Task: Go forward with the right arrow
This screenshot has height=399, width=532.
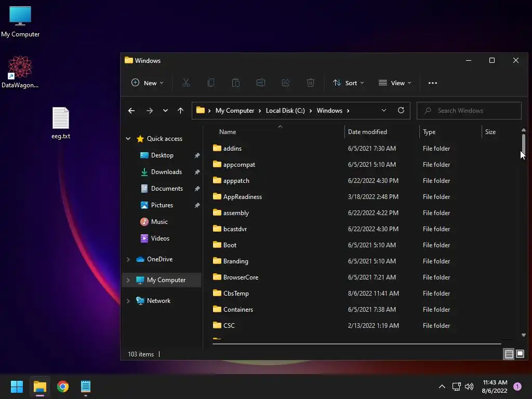Action: [149, 111]
